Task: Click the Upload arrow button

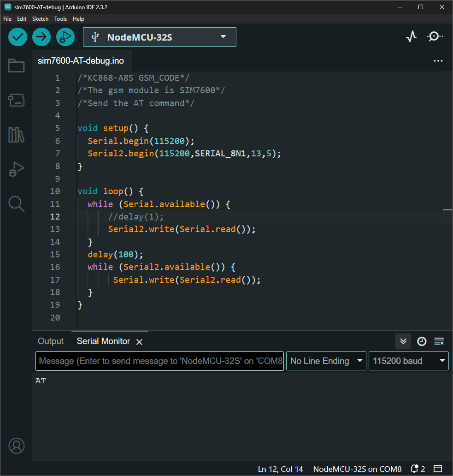Action: click(x=41, y=37)
